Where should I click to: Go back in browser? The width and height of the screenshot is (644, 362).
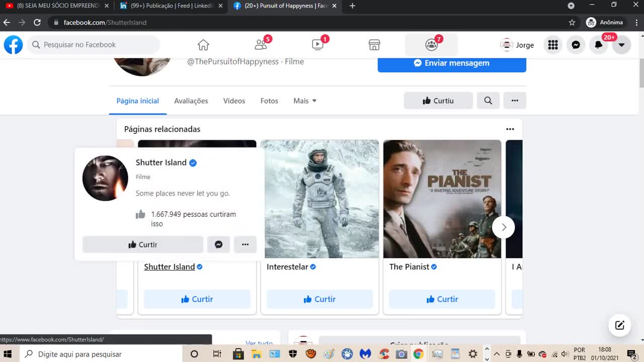tap(7, 23)
